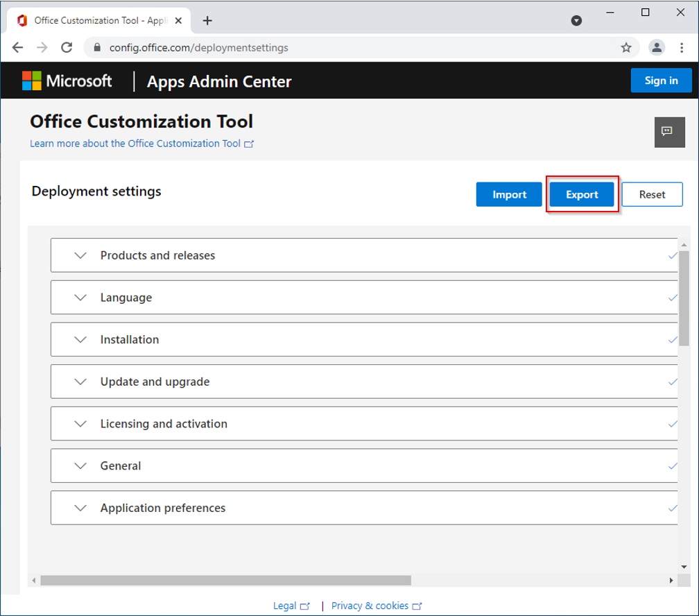699x616 pixels.
Task: Click checkmark on Language row
Action: point(673,298)
